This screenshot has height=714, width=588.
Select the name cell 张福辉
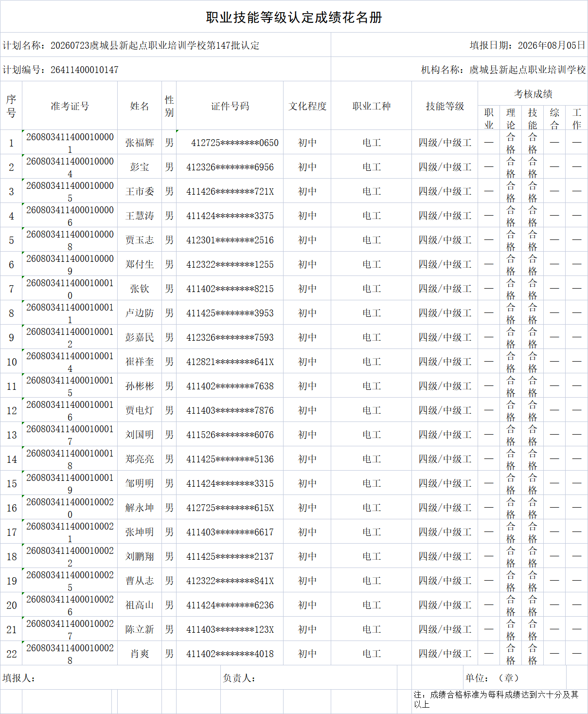pos(140,143)
